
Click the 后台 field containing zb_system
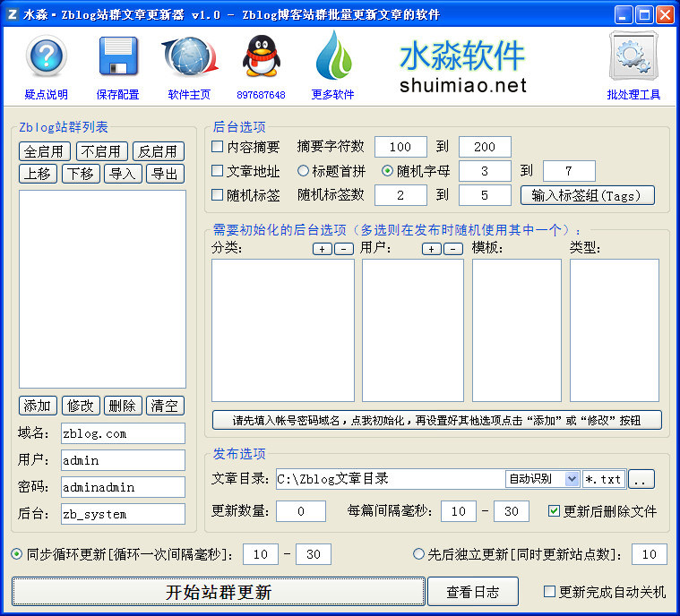(x=123, y=514)
